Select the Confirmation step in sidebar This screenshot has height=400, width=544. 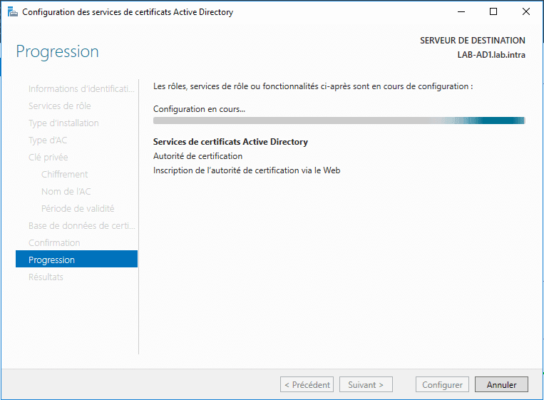tap(54, 242)
